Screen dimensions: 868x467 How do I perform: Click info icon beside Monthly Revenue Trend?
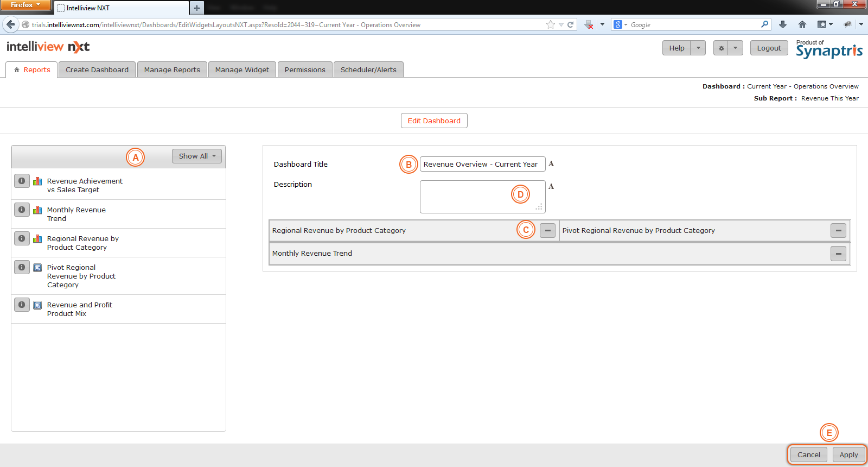(x=22, y=210)
